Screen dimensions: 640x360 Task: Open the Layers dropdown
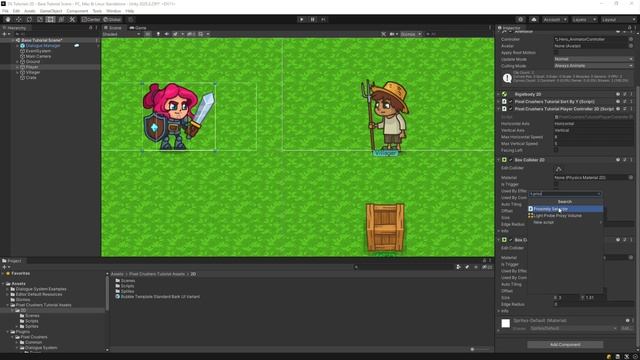click(584, 20)
